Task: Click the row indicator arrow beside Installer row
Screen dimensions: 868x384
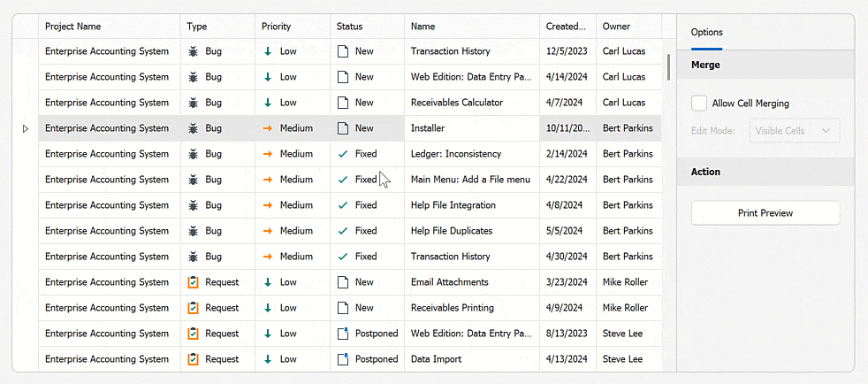Action: coord(25,128)
